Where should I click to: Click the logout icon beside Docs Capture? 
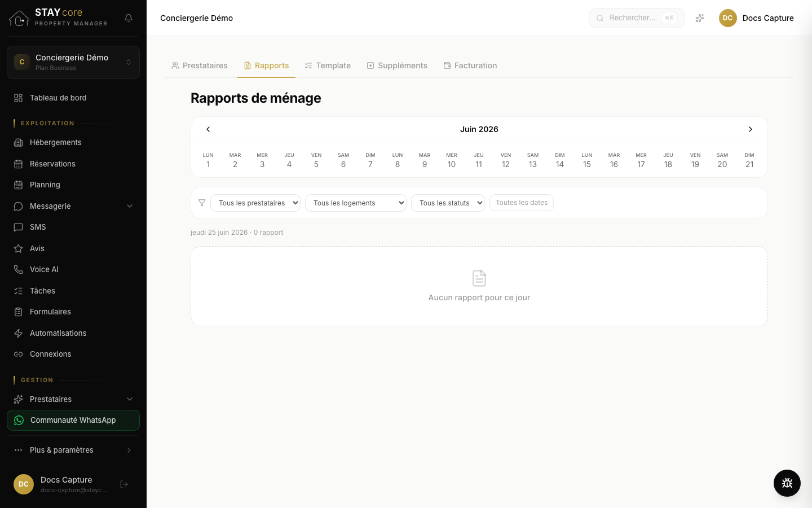[x=125, y=484]
